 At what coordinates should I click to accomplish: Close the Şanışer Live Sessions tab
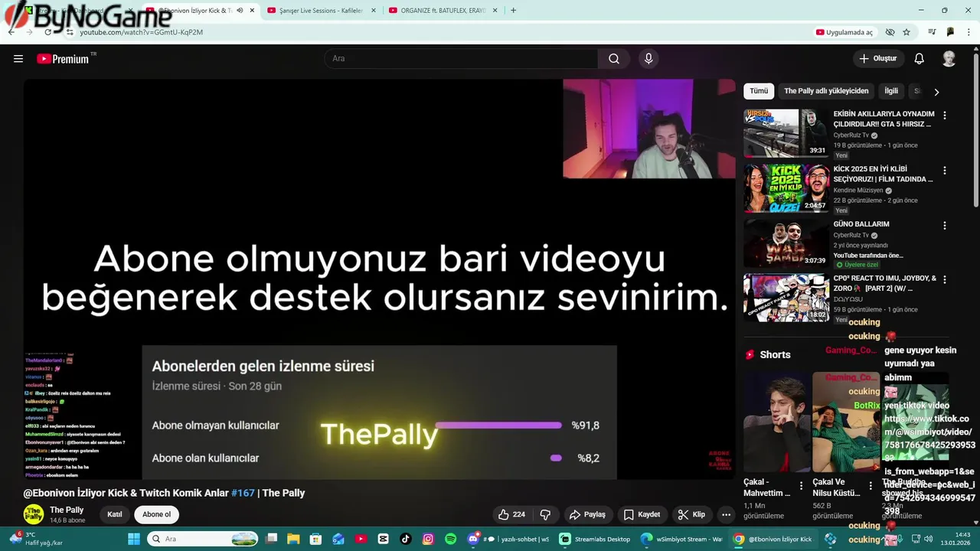click(374, 11)
